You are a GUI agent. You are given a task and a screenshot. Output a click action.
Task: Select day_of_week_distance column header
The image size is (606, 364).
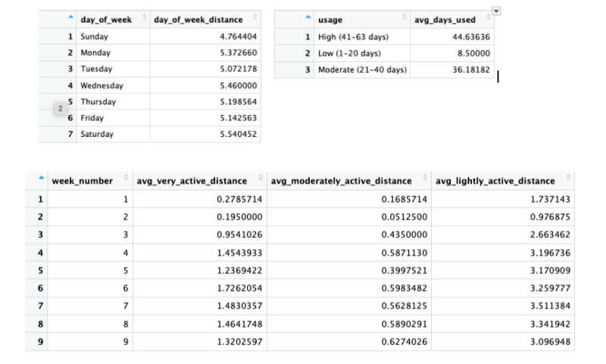click(x=205, y=20)
